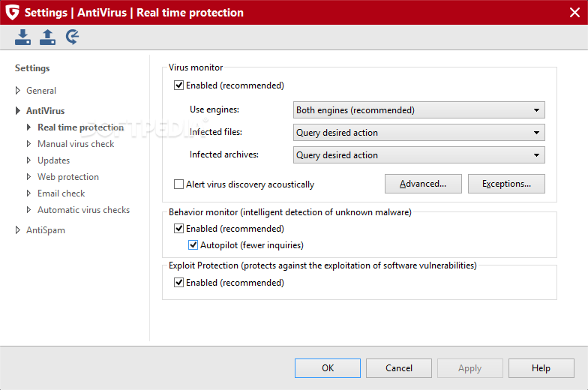This screenshot has width=588, height=390.
Task: Confirm settings with OK button
Action: pyautogui.click(x=327, y=368)
